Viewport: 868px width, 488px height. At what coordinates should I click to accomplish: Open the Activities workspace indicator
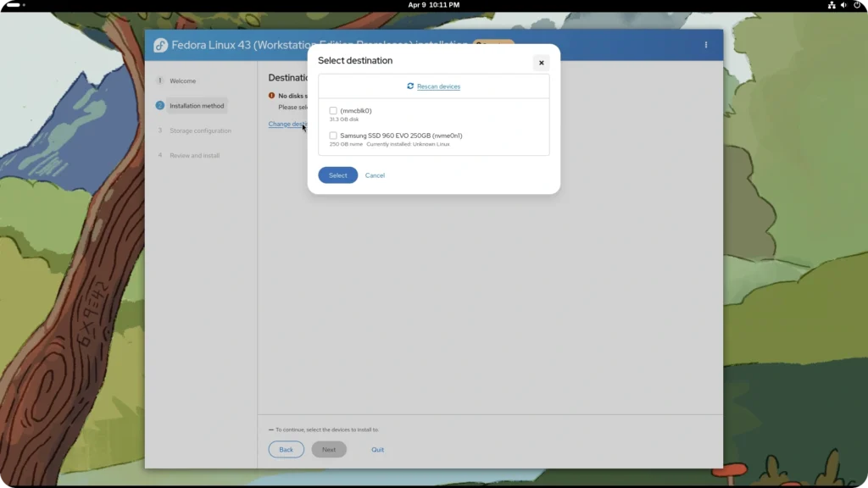coord(15,5)
